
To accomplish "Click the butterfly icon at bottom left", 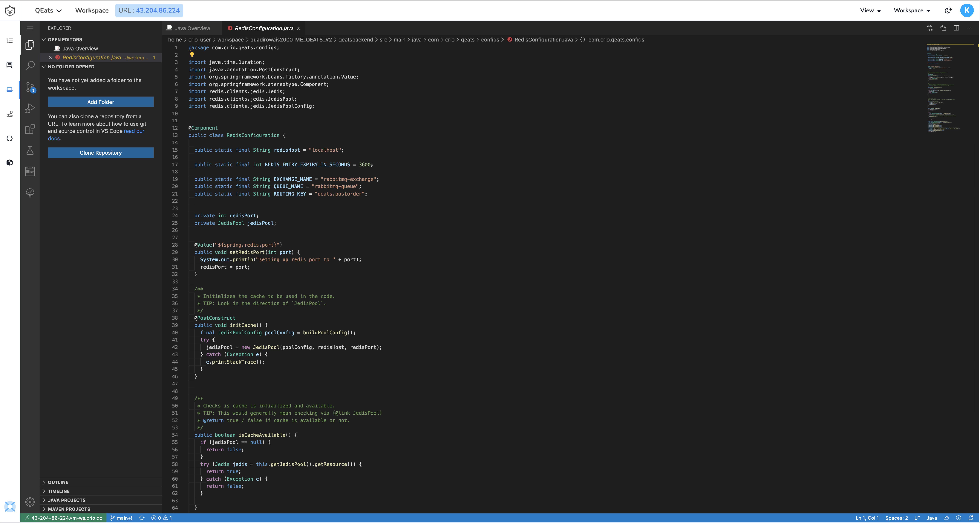I will (x=10, y=506).
